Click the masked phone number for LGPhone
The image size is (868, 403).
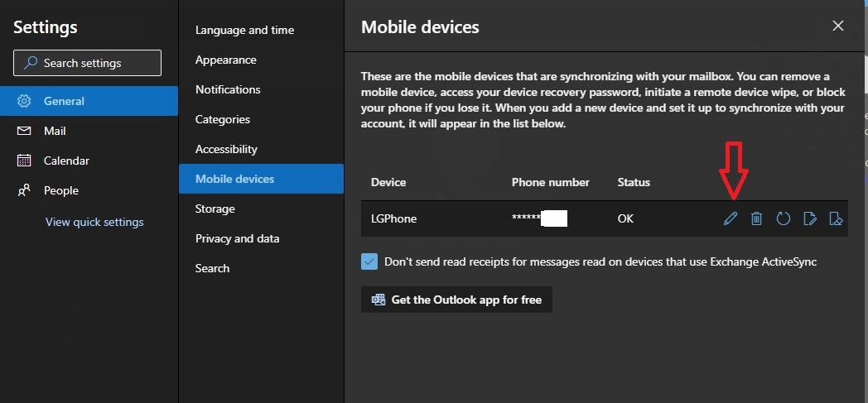coord(539,219)
